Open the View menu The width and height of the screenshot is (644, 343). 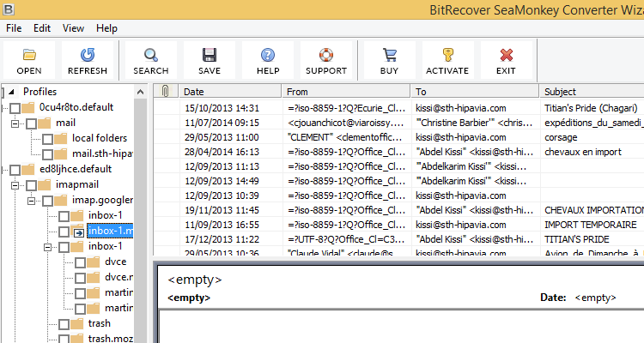pos(73,28)
